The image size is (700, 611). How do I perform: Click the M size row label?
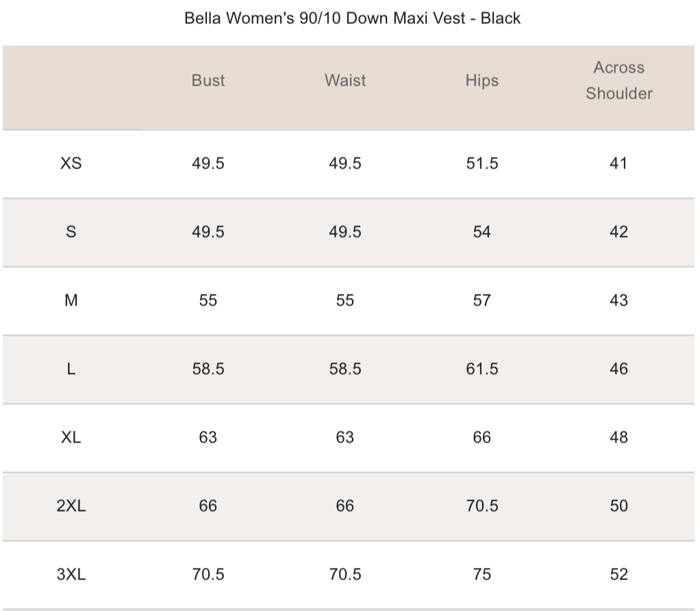coord(71,300)
